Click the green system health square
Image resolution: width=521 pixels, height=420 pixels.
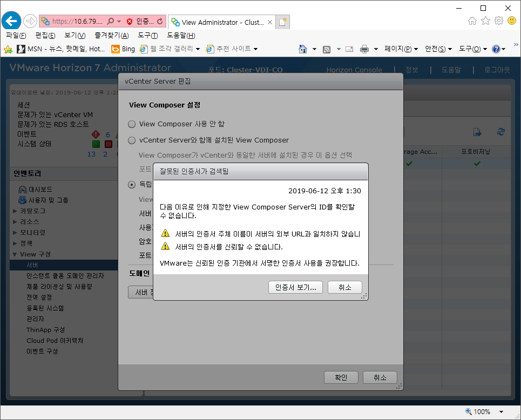click(x=96, y=144)
